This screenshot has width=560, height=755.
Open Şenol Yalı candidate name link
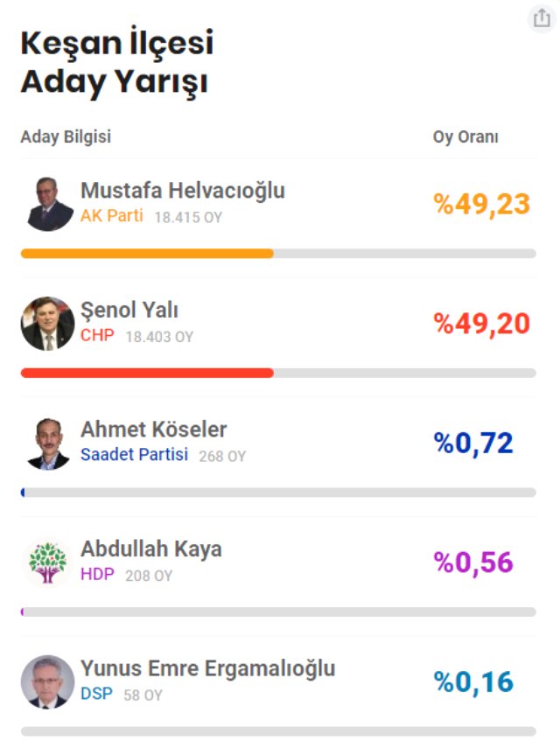129,310
